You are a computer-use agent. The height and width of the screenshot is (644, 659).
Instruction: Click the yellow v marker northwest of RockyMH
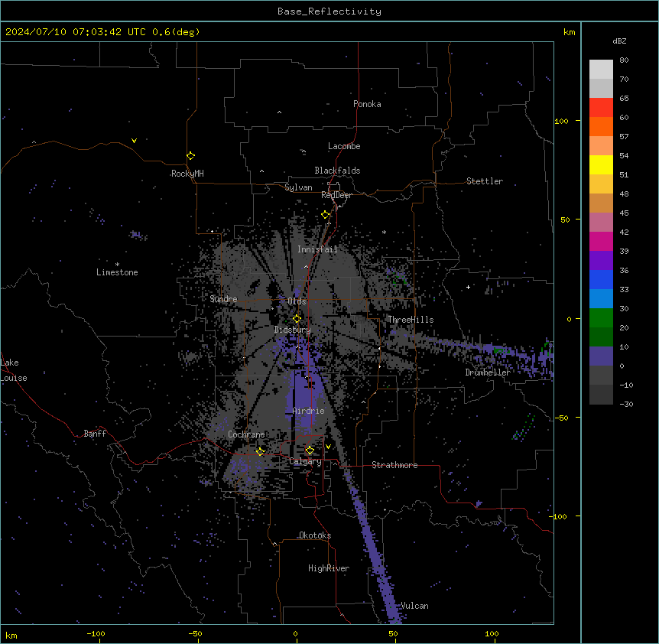[134, 141]
